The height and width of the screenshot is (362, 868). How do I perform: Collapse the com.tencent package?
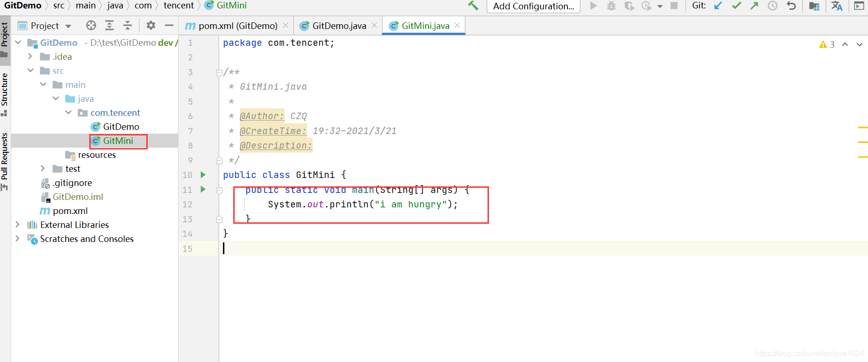pos(68,113)
